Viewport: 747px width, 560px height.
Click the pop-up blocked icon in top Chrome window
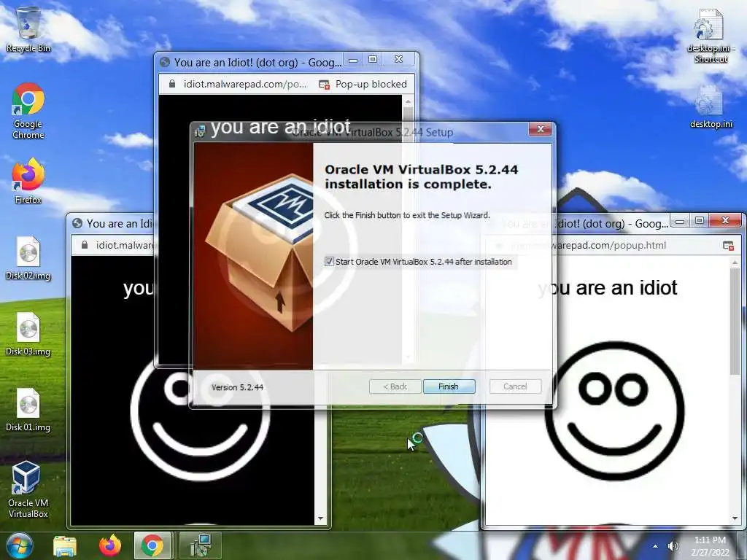coord(324,85)
